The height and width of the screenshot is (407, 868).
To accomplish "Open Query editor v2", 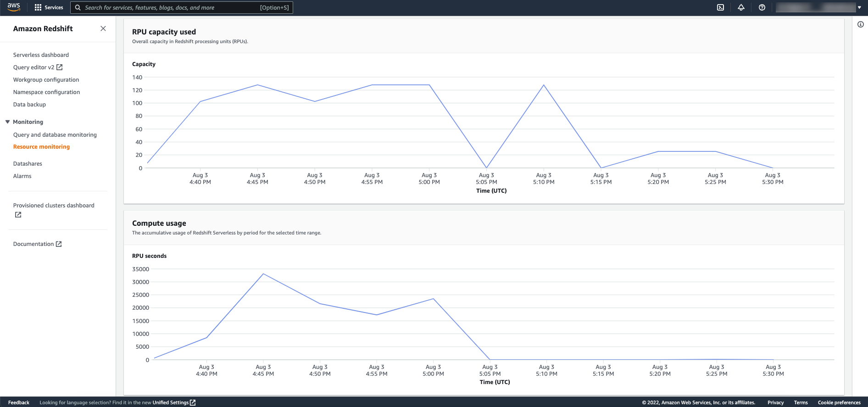I will pos(33,67).
